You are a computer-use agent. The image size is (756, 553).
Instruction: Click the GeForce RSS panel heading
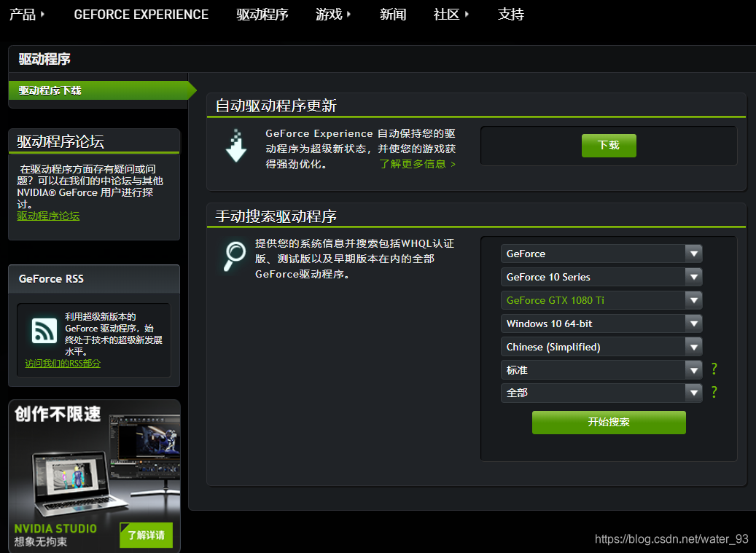pos(51,279)
